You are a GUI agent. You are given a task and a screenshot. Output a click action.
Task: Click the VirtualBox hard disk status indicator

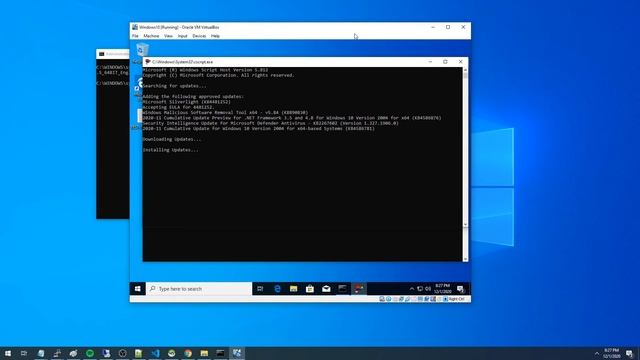[x=382, y=299]
